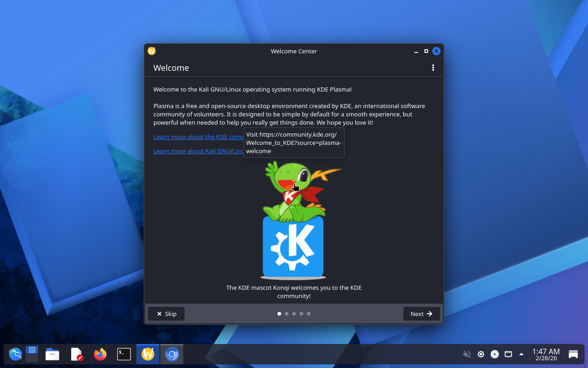Open the Learn more about KDE community link
The height and width of the screenshot is (368, 588).
(x=198, y=137)
